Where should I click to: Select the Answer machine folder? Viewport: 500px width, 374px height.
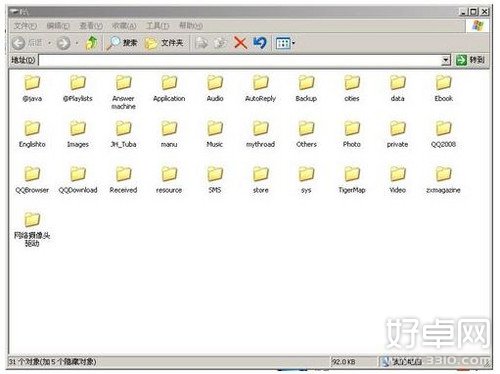[123, 92]
